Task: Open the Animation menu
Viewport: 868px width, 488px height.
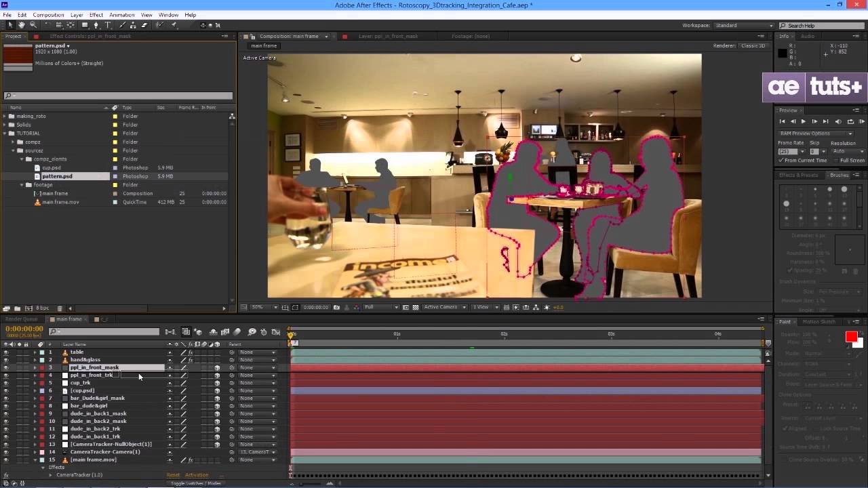Action: [x=122, y=15]
